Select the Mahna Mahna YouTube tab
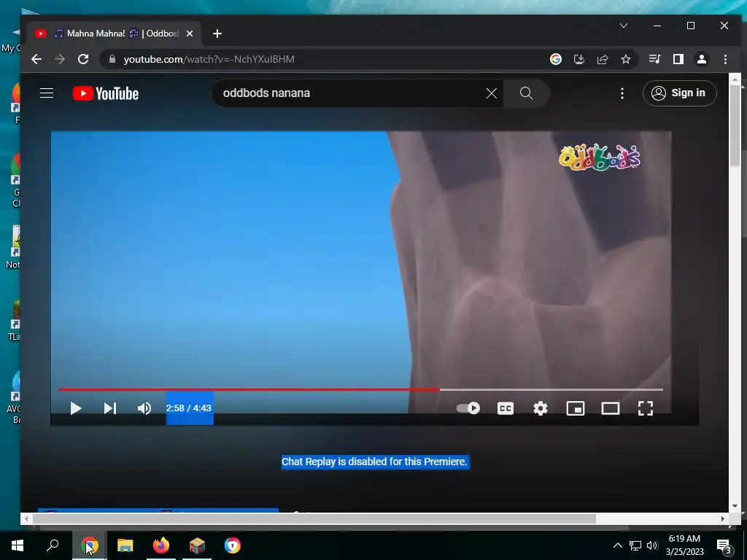Image resolution: width=747 pixels, height=560 pixels. (115, 34)
